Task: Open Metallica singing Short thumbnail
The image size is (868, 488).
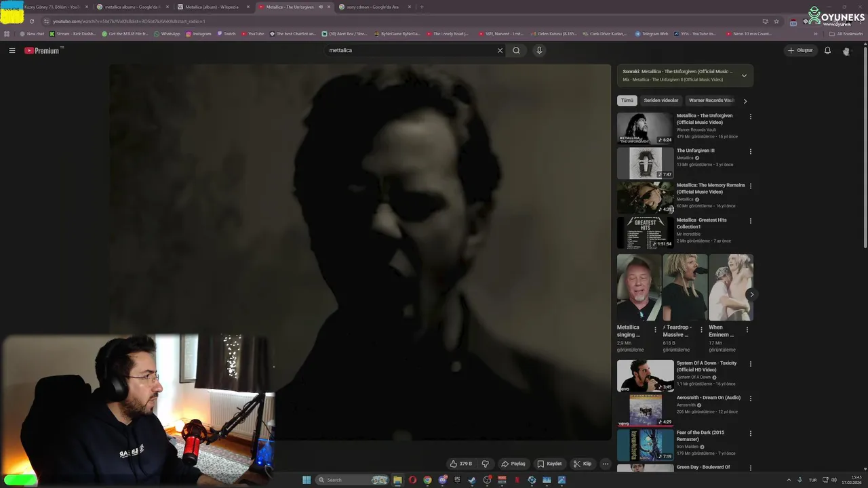Action: pos(639,287)
